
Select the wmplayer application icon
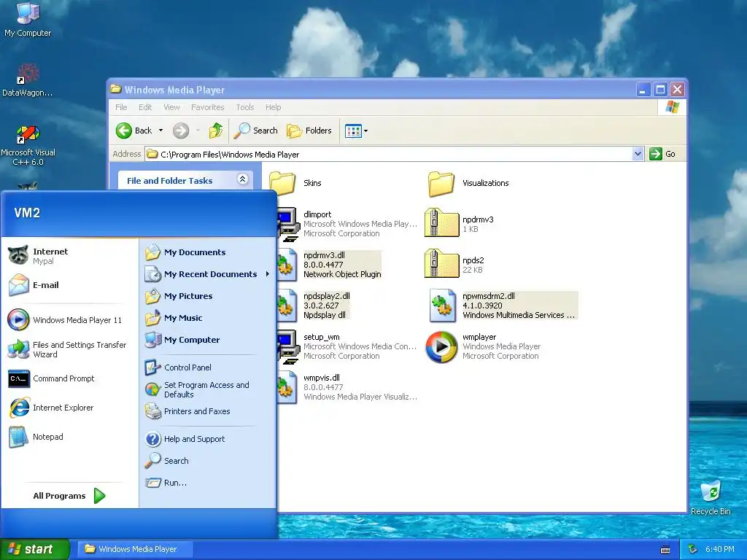(441, 347)
